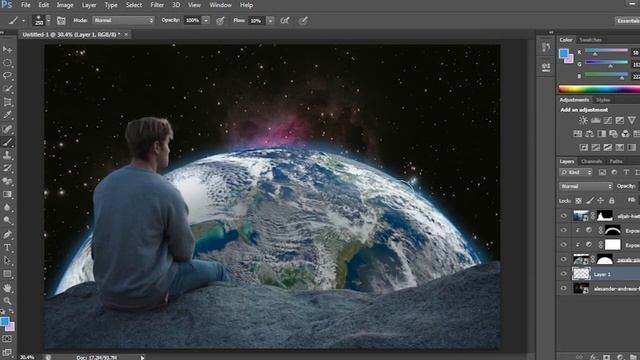
Task: Open the History panel icon
Action: (x=546, y=47)
